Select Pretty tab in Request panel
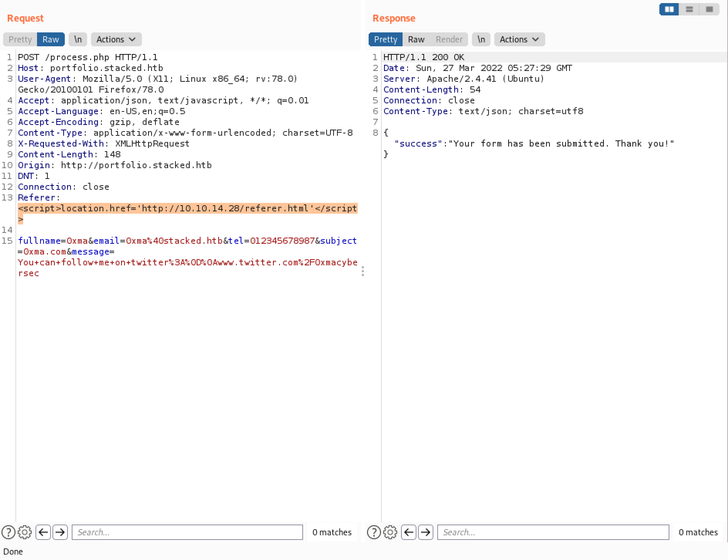This screenshot has height=560, width=728. (x=20, y=39)
